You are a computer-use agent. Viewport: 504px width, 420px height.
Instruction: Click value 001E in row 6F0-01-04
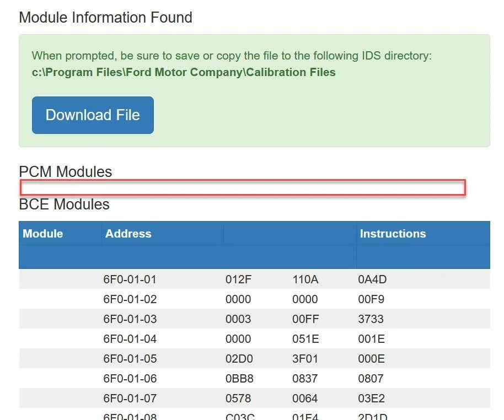coord(371,339)
